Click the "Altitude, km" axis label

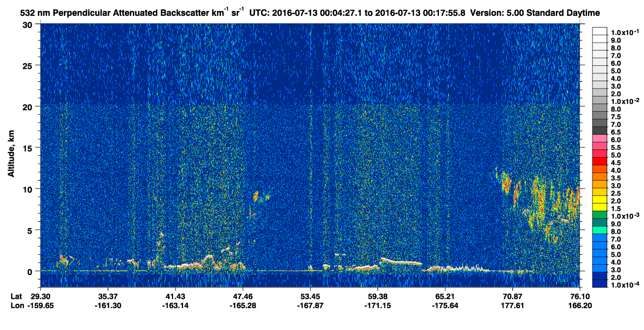11,155
